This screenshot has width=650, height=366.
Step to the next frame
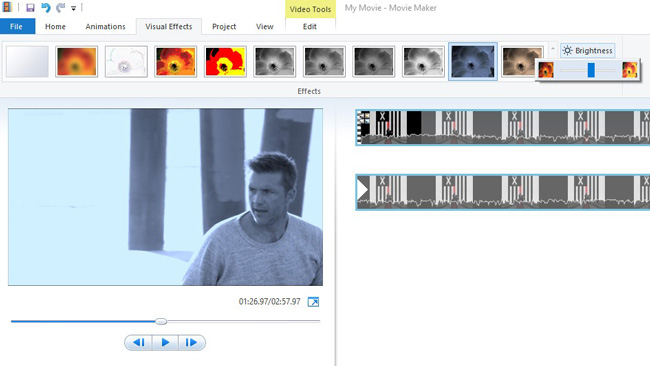(x=191, y=342)
